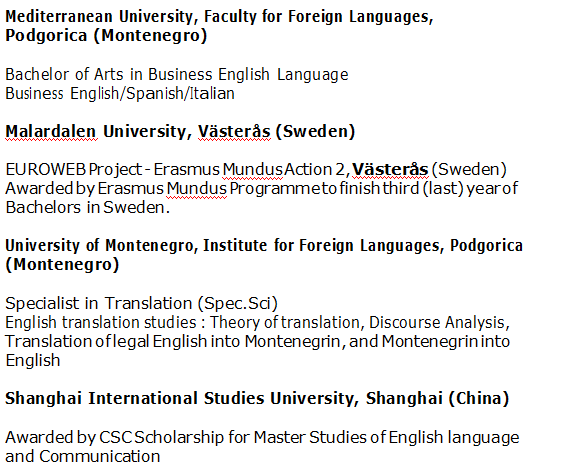Click the bold (Montenegro) under University of Montenegro
This screenshot has width=580, height=473.
coord(62,264)
